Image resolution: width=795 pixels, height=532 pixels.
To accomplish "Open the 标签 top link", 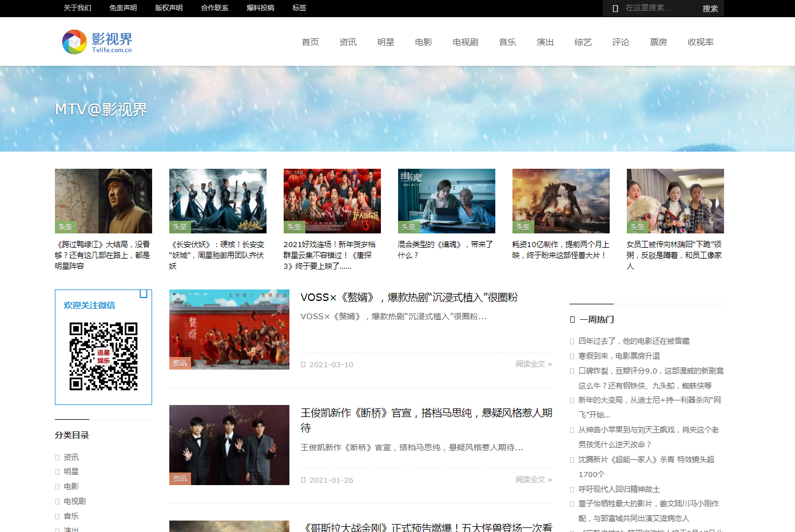I will (x=299, y=8).
